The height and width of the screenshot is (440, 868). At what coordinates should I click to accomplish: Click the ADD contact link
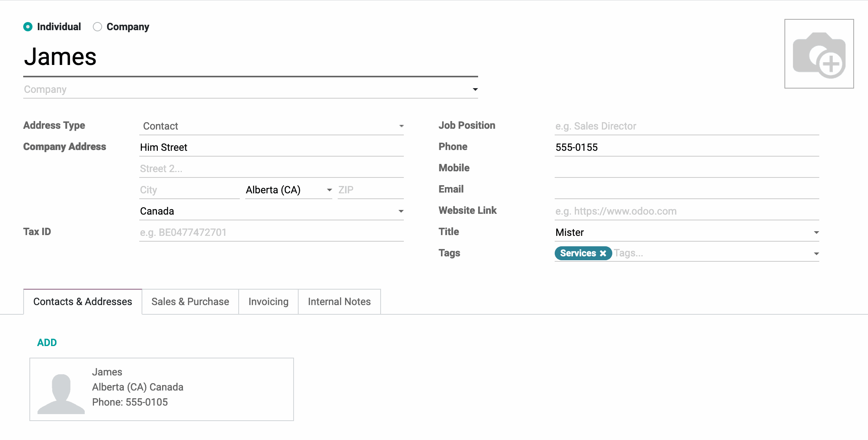click(x=47, y=343)
